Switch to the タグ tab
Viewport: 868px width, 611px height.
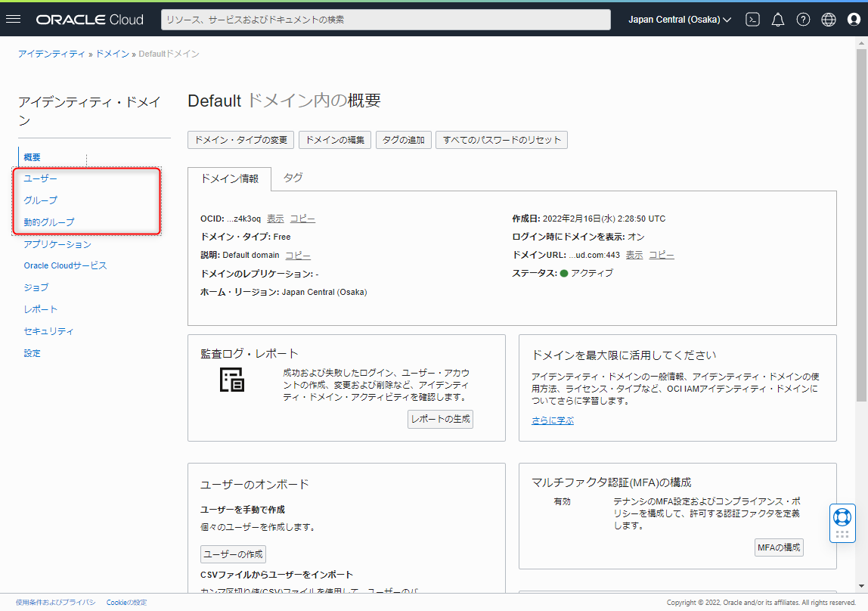click(x=293, y=178)
